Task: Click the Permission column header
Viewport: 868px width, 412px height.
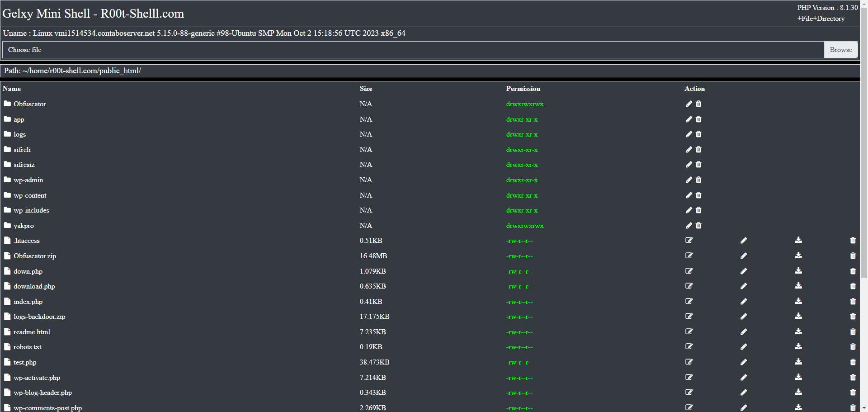Action: point(523,89)
